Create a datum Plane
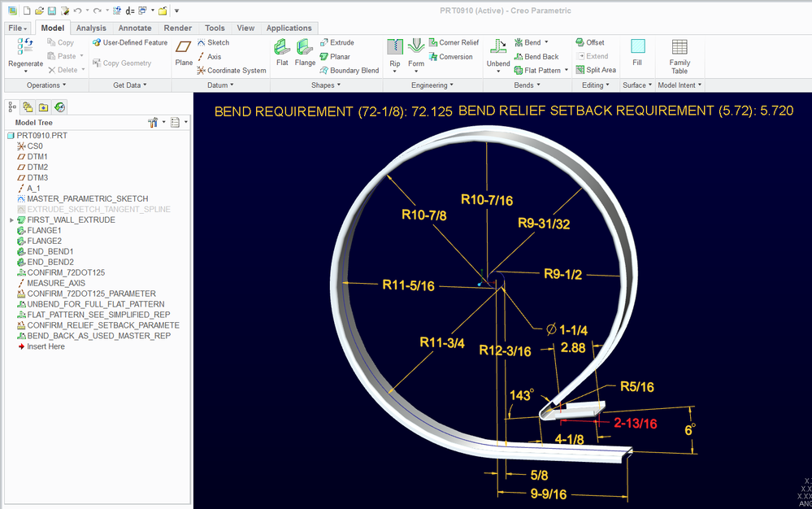This screenshot has height=509, width=812. (x=184, y=48)
